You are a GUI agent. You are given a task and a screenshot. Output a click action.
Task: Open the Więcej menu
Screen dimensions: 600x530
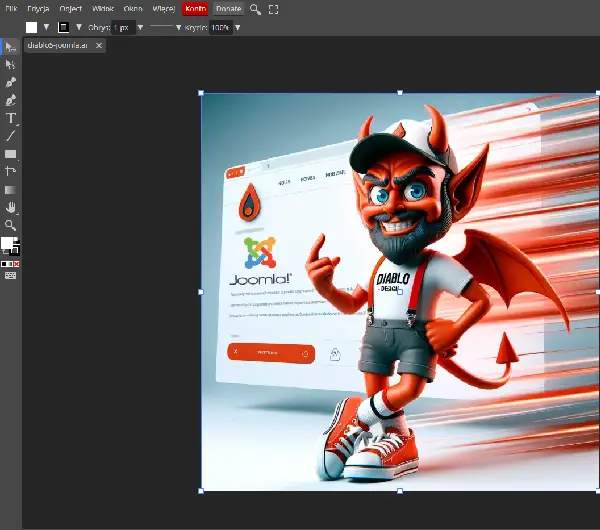coord(164,8)
